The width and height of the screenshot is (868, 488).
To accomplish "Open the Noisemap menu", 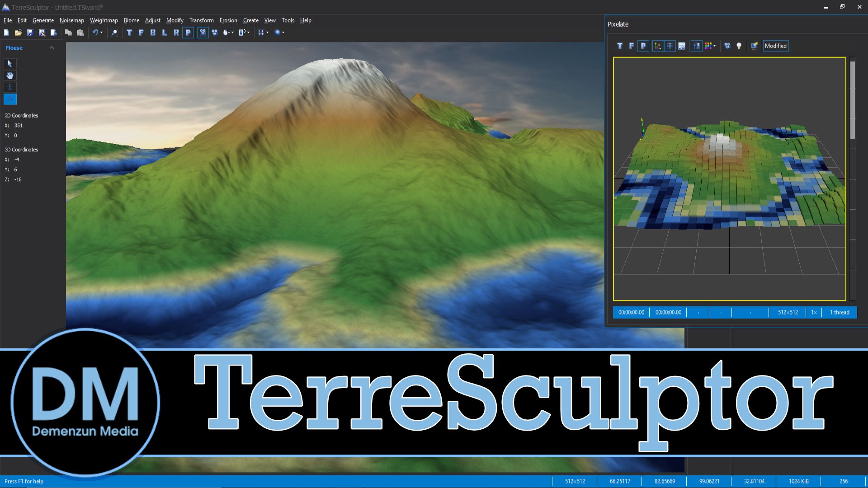I will [72, 20].
